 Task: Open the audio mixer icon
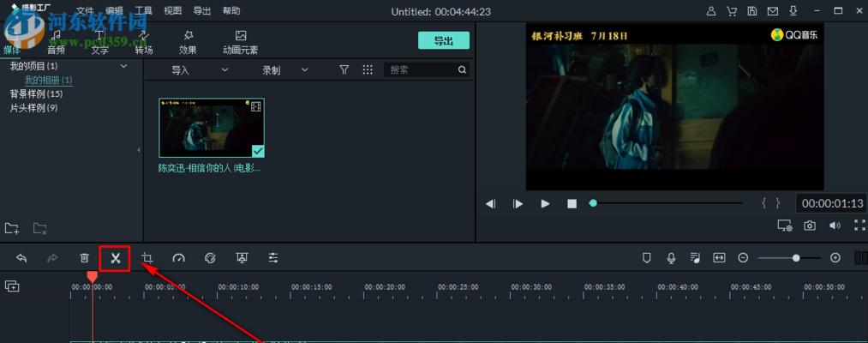(695, 257)
